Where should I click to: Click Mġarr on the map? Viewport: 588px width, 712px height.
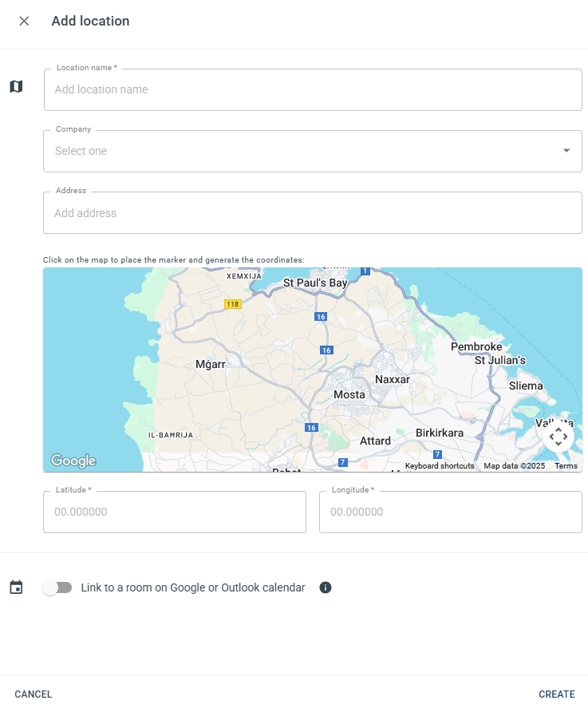211,364
